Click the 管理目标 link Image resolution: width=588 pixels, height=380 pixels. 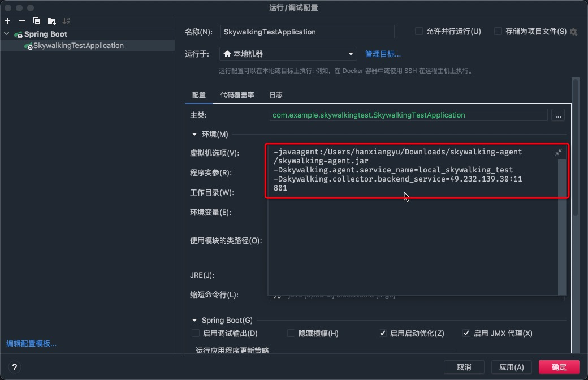382,55
